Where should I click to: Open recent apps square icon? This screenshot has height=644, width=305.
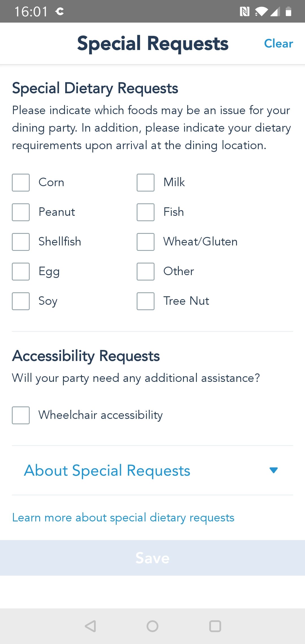pos(215,626)
